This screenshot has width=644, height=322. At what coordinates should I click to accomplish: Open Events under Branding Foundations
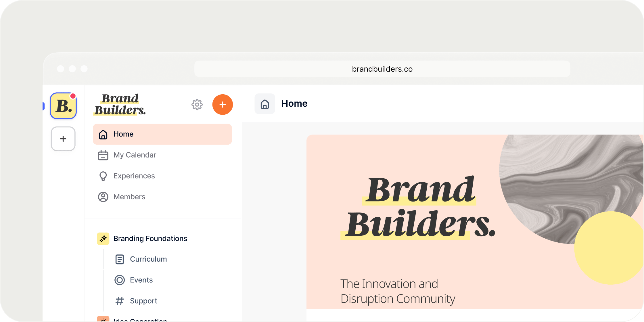coord(141,280)
